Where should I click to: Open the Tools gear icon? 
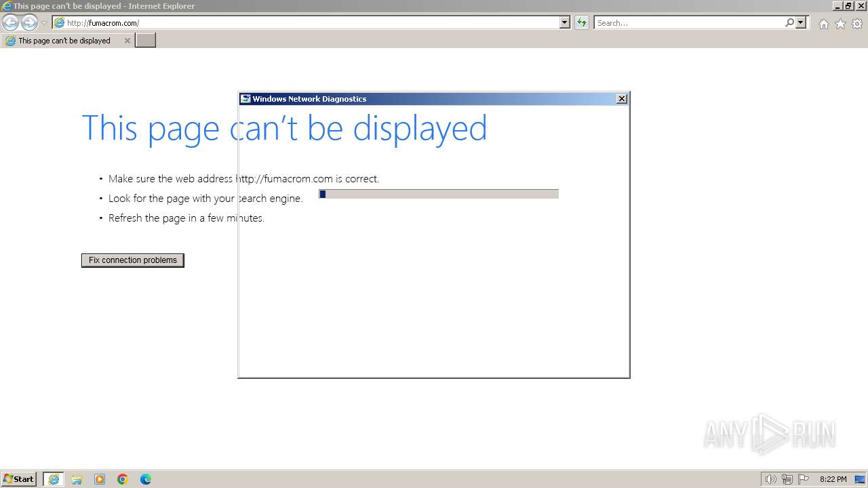pos(857,24)
